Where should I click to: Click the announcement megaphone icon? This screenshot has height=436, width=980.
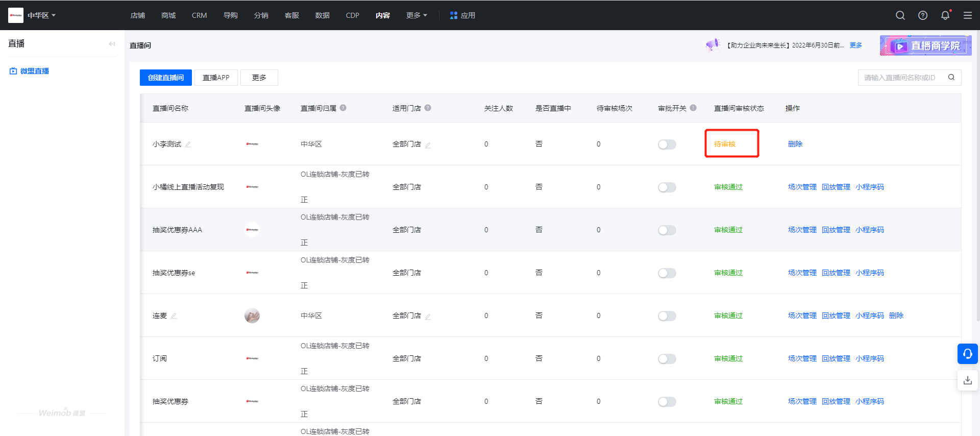(x=713, y=45)
